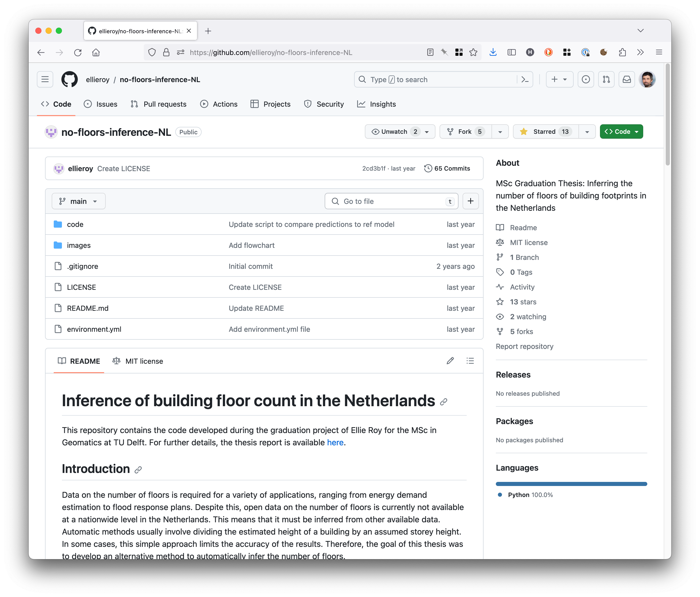The width and height of the screenshot is (700, 597).
Task: Focus the Type / to search field
Action: tap(443, 79)
